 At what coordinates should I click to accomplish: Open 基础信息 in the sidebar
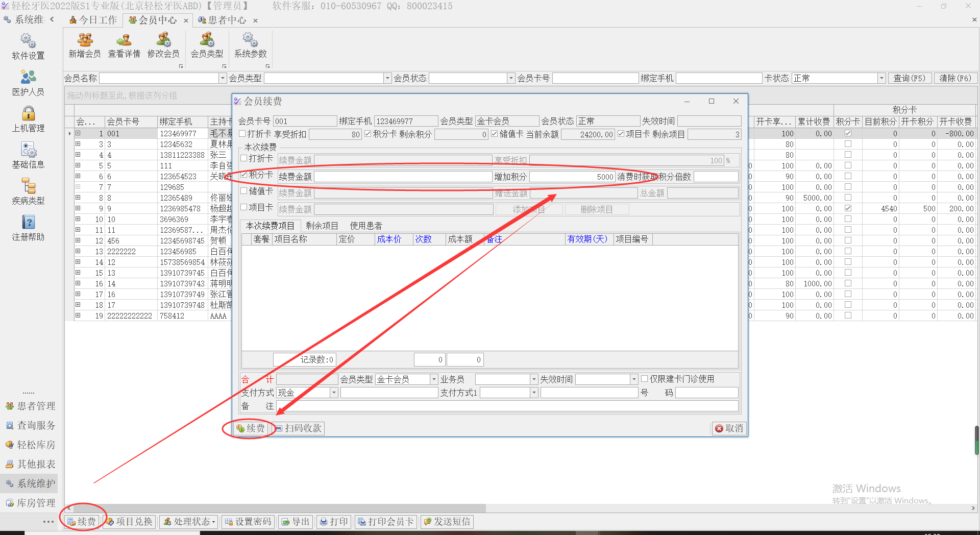(28, 156)
